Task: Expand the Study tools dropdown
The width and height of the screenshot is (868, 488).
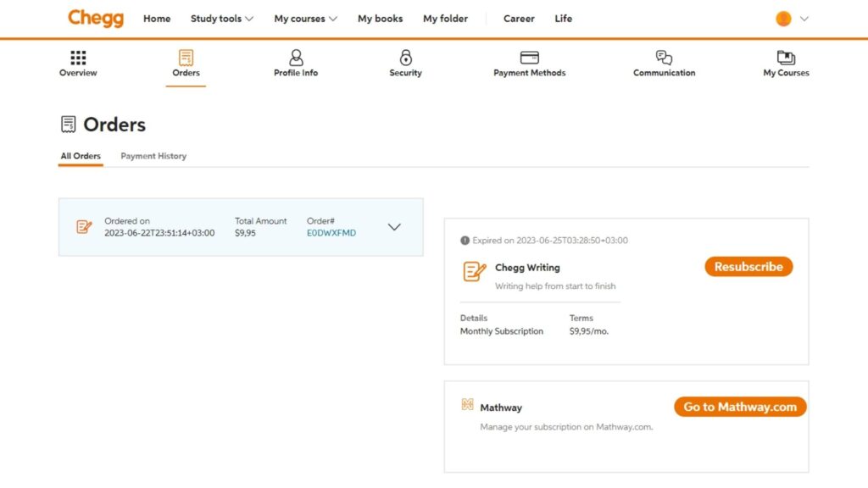Action: coord(221,18)
